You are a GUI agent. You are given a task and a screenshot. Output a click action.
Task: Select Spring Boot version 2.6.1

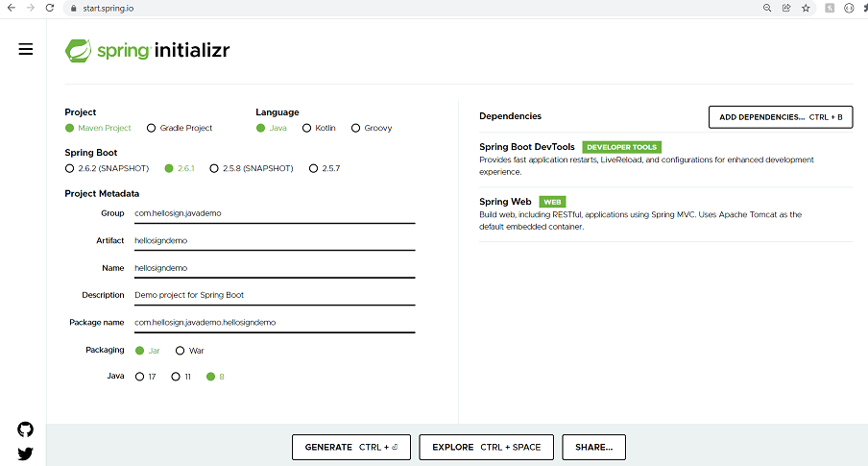180,168
